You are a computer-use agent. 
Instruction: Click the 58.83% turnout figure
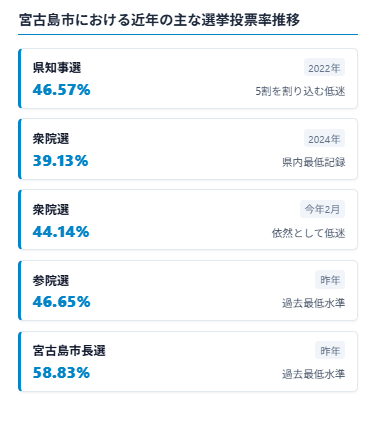[61, 373]
